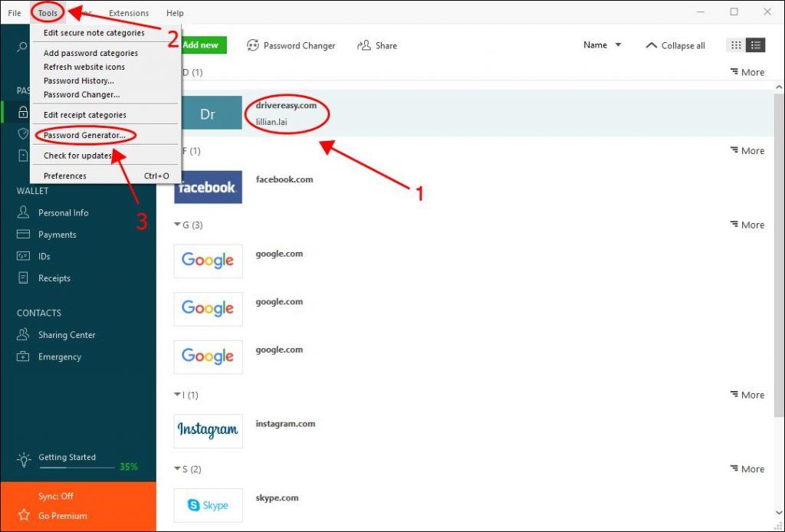The image size is (785, 532).
Task: Open the Emergency contacts section
Action: (x=60, y=356)
